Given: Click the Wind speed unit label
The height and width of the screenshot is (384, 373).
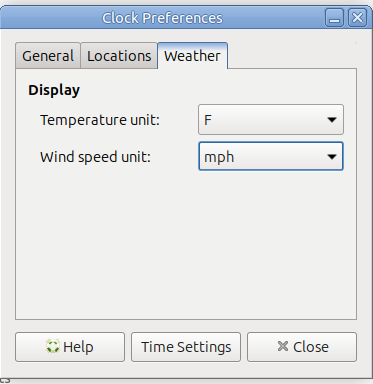Looking at the screenshot, I should click(x=96, y=157).
